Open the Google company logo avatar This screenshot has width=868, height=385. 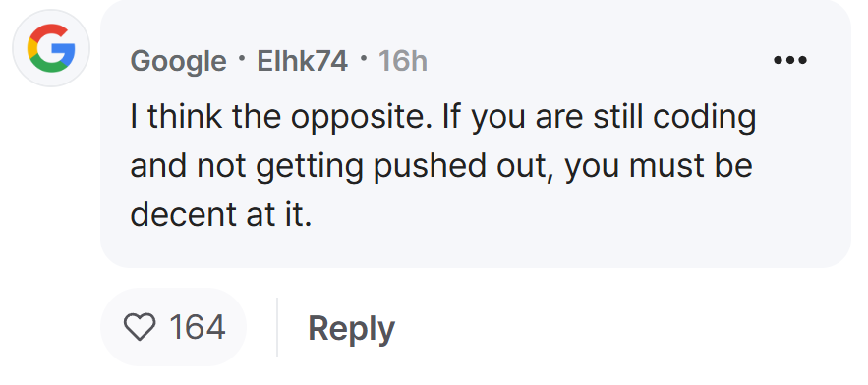(51, 48)
